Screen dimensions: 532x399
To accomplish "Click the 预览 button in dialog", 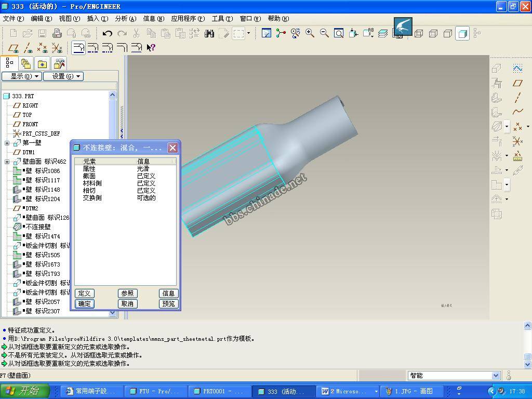I will click(168, 304).
